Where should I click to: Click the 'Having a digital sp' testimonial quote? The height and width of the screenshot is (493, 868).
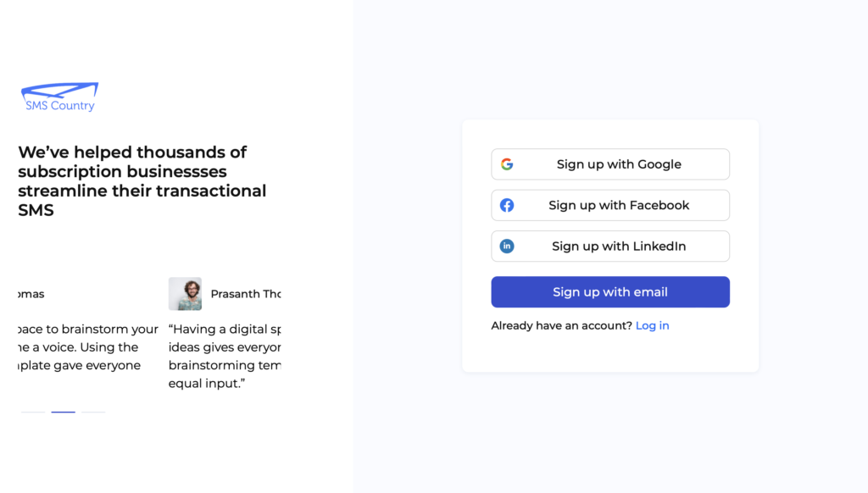[x=225, y=356]
